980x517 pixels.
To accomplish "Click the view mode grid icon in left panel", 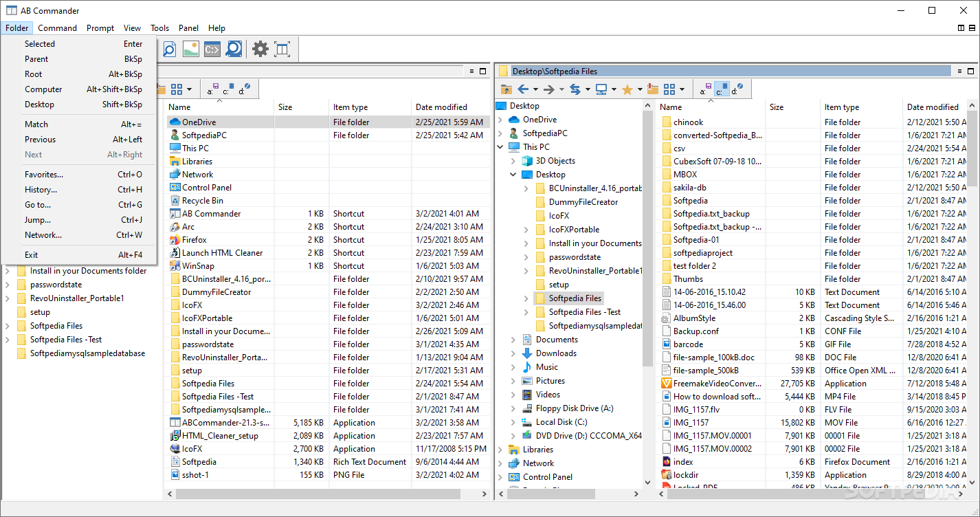I will tap(177, 89).
